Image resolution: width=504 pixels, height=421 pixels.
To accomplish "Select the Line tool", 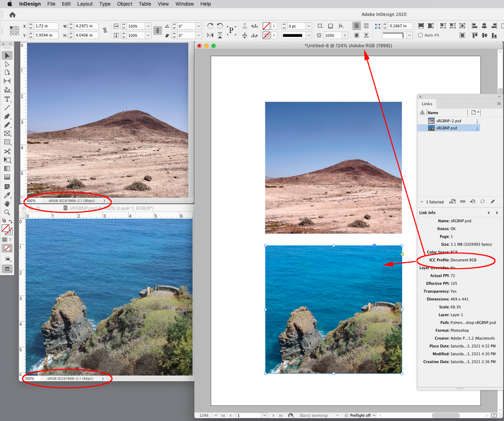I will click(x=7, y=107).
